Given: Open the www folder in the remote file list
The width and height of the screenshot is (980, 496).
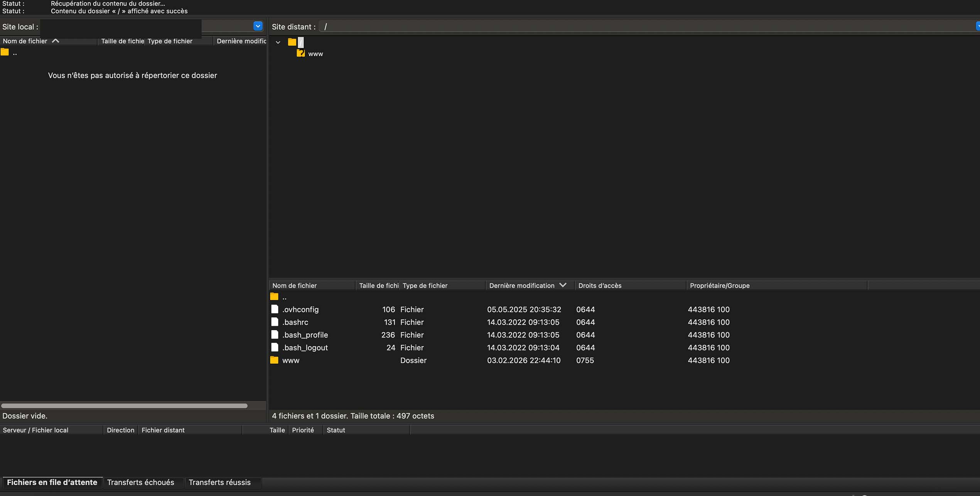Looking at the screenshot, I should (x=291, y=360).
